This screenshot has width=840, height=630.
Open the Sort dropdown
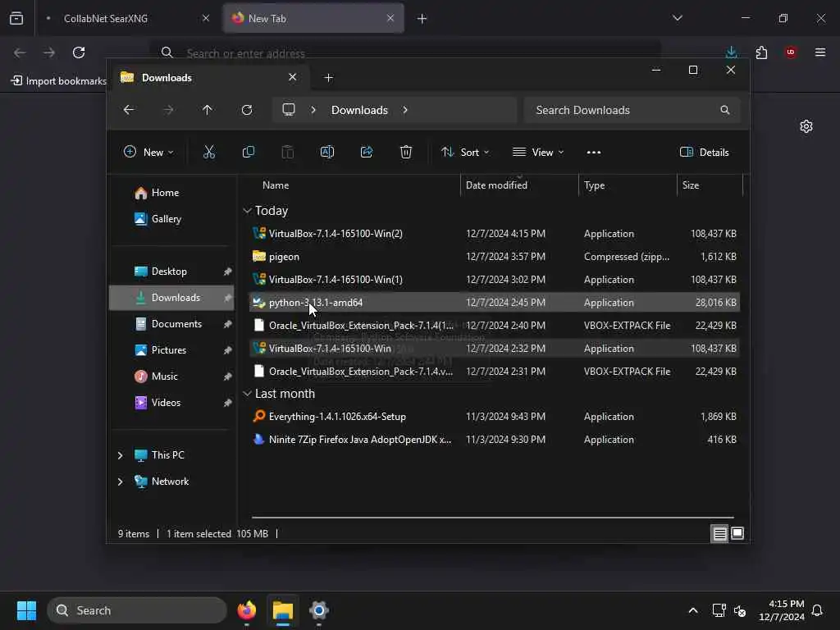[x=465, y=152]
